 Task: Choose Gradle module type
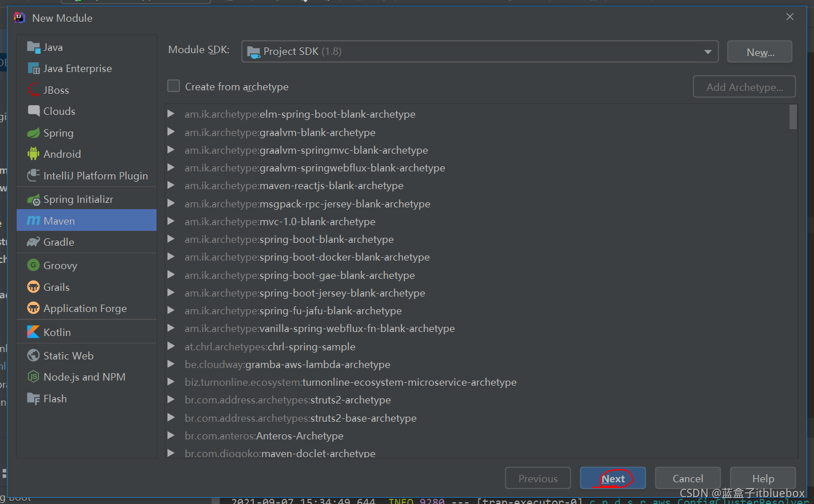[86, 242]
